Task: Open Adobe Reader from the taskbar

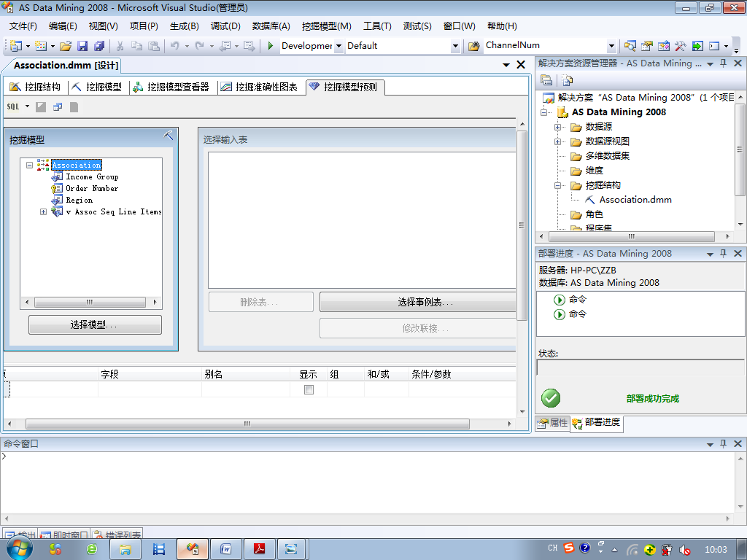Action: coord(260,549)
